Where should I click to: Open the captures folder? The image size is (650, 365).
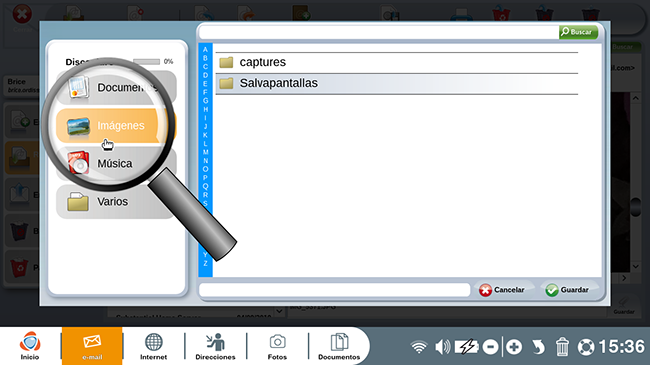(397, 62)
